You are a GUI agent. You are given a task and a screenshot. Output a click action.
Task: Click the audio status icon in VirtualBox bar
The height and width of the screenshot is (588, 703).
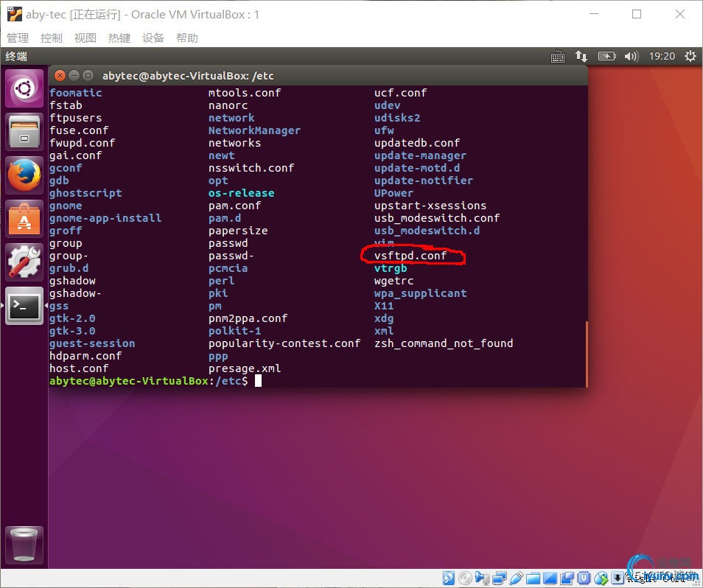coord(483,578)
